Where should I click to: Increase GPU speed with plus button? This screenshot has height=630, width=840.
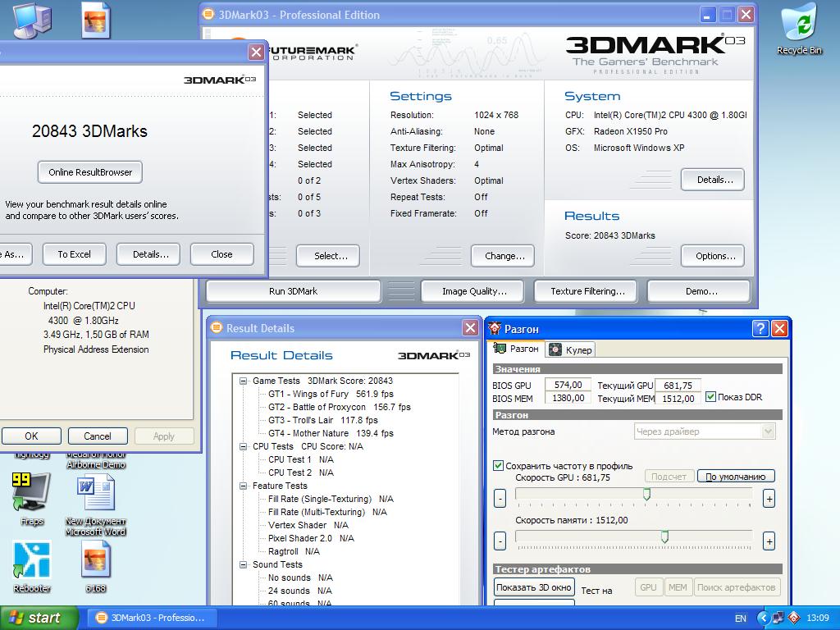pos(769,499)
